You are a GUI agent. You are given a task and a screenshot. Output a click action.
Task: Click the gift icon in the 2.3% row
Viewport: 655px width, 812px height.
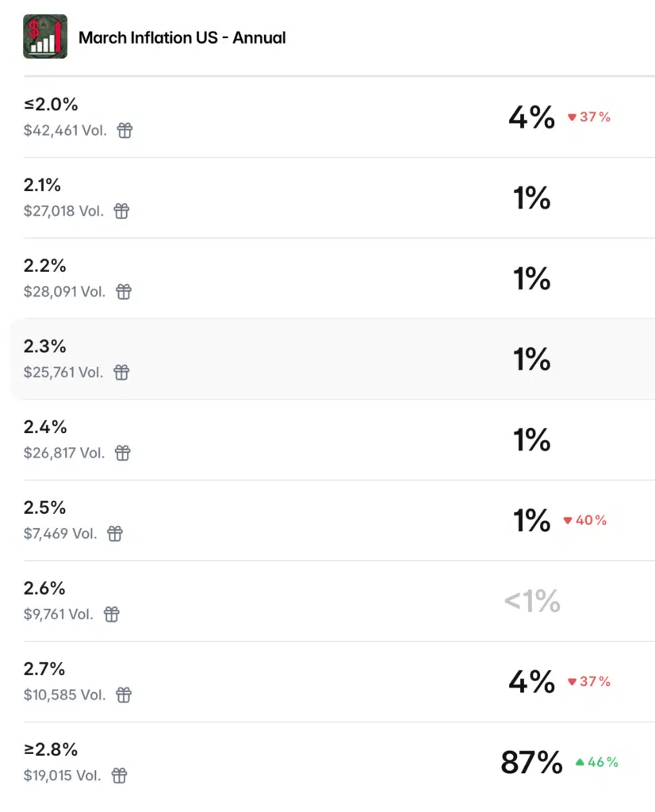[121, 372]
